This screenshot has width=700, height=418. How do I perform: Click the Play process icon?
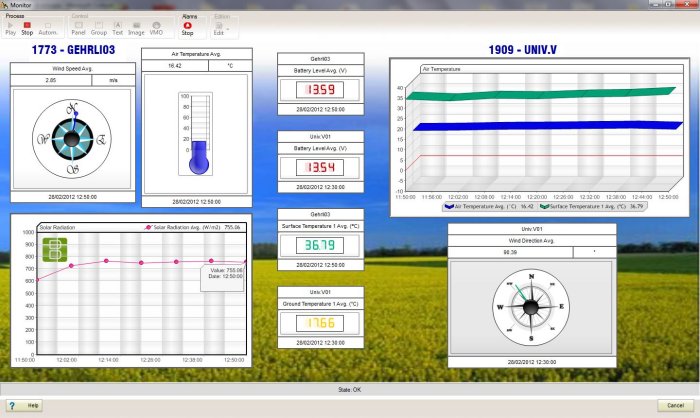tap(11, 27)
